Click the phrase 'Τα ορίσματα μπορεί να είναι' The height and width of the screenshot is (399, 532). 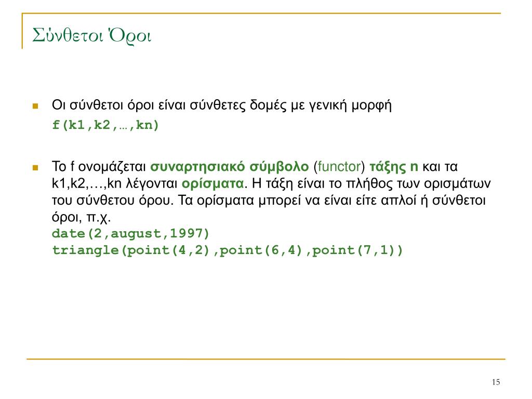pos(264,200)
